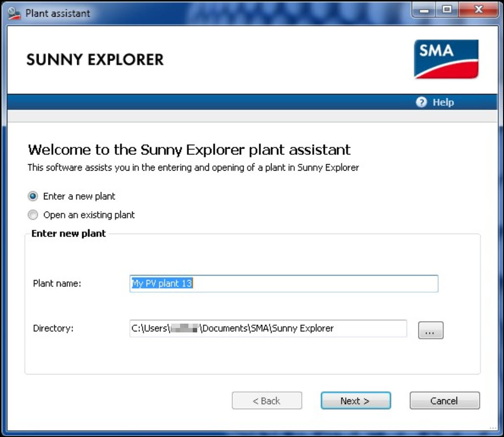Click the Directory path field

[269, 328]
